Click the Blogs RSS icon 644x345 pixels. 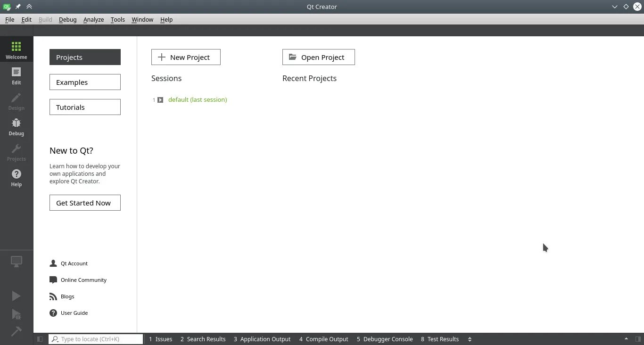(53, 296)
